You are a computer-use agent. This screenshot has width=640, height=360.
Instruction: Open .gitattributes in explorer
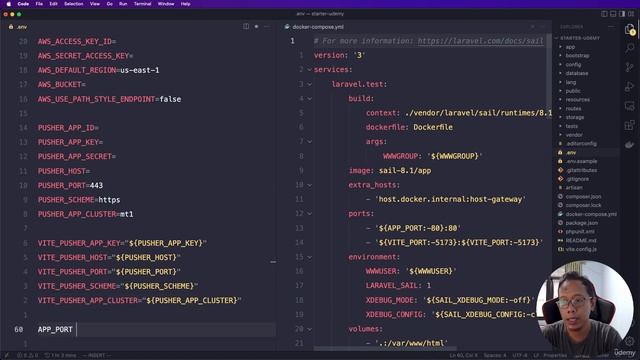(x=581, y=170)
